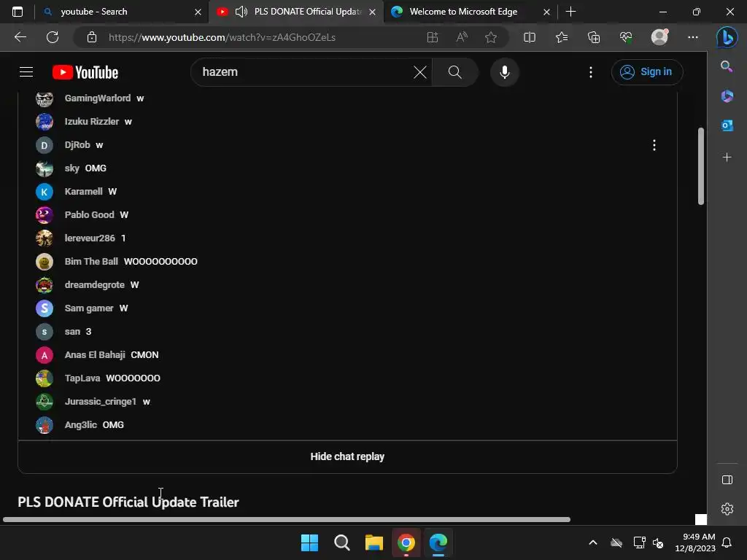Open options menu on DjRob's chat message
Image resolution: width=747 pixels, height=560 pixels.
tap(654, 145)
